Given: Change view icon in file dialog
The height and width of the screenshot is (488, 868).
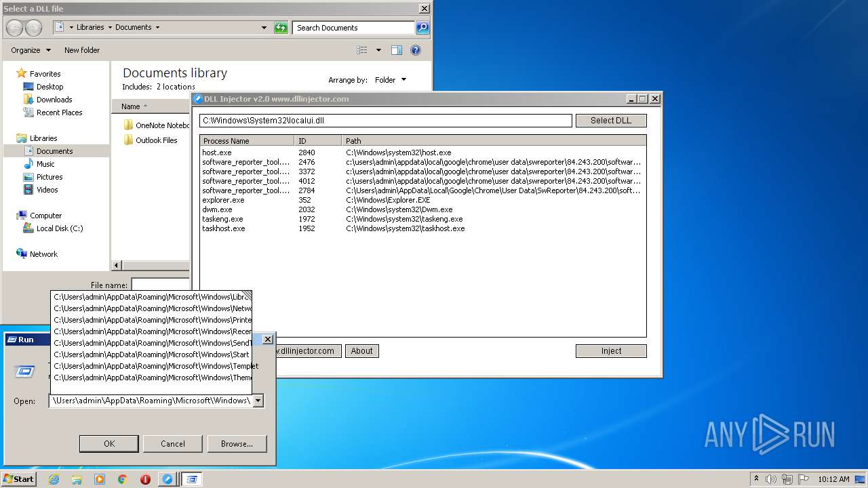Looking at the screenshot, I should click(x=362, y=50).
